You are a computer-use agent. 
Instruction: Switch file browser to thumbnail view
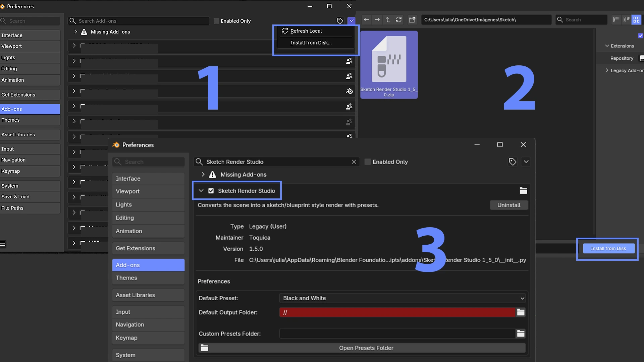click(x=636, y=20)
